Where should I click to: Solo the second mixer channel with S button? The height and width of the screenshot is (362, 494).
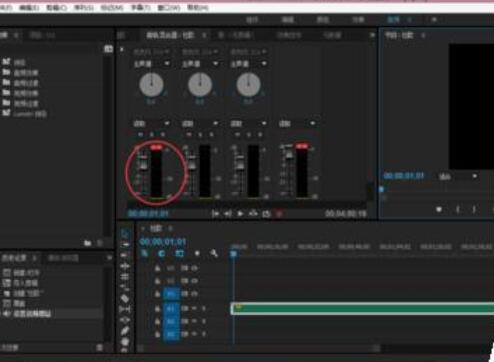[x=200, y=134]
